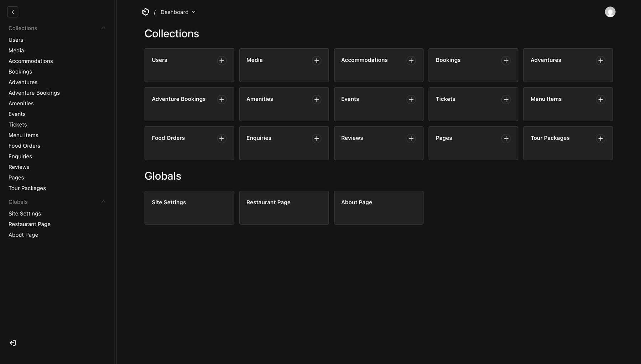Open Site Settings in the sidebar

point(25,213)
